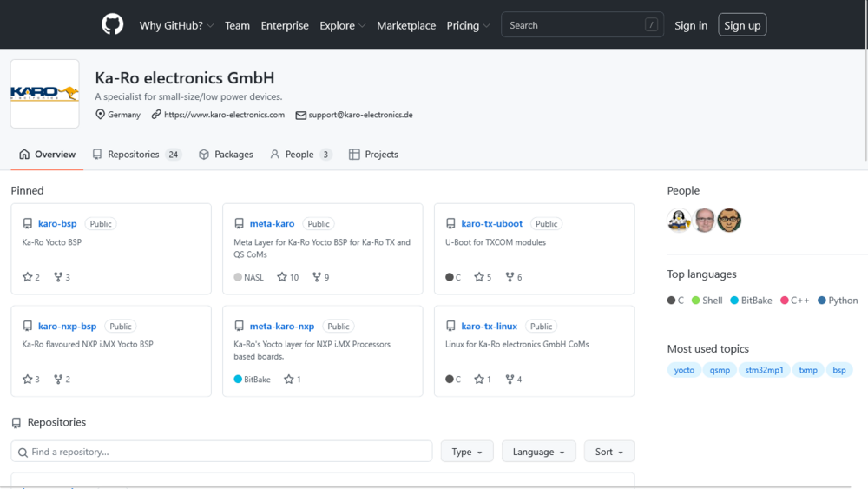Open the Type filter dropdown
The height and width of the screenshot is (489, 868).
point(467,452)
